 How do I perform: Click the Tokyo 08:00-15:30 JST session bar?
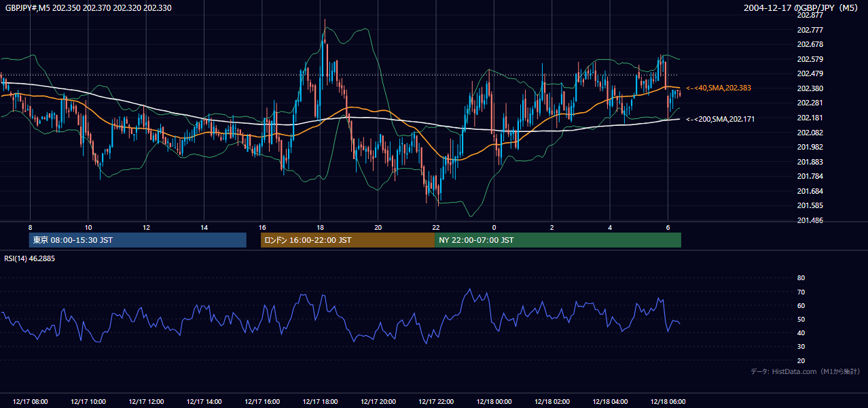(x=138, y=240)
